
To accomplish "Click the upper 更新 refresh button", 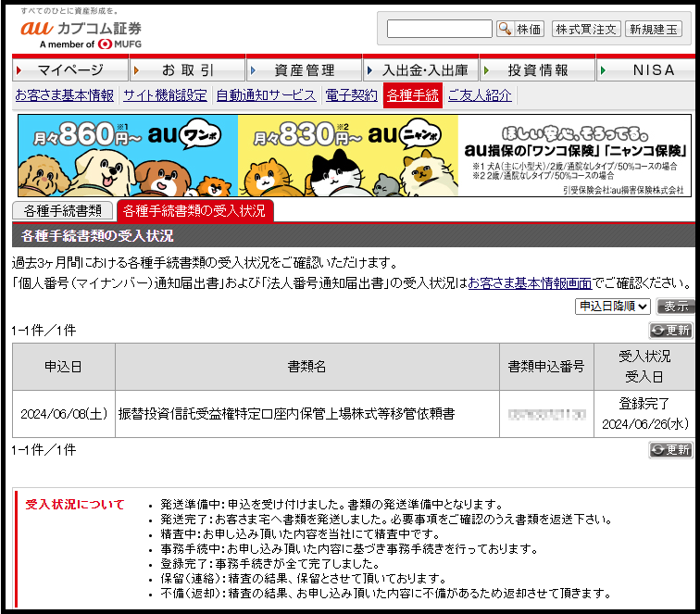I will (670, 330).
